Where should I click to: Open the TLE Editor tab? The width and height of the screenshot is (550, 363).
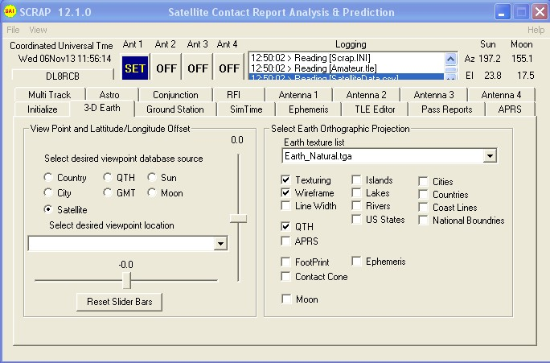pos(375,109)
